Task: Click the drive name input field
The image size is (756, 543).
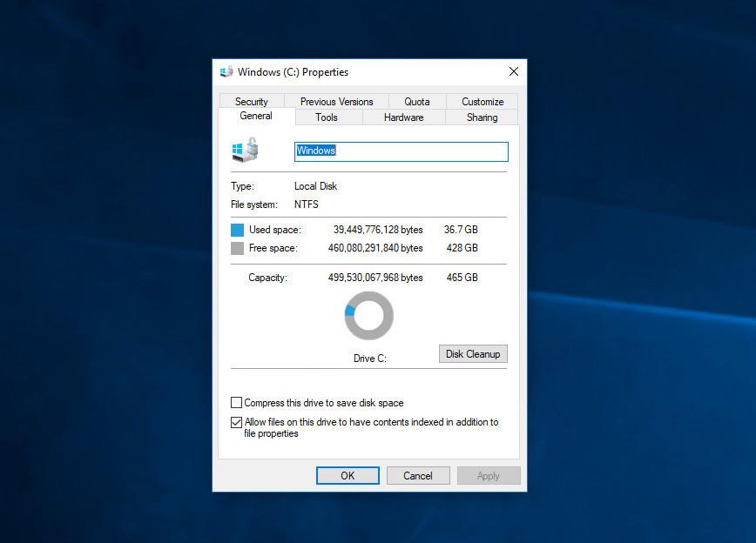Action: point(402,151)
